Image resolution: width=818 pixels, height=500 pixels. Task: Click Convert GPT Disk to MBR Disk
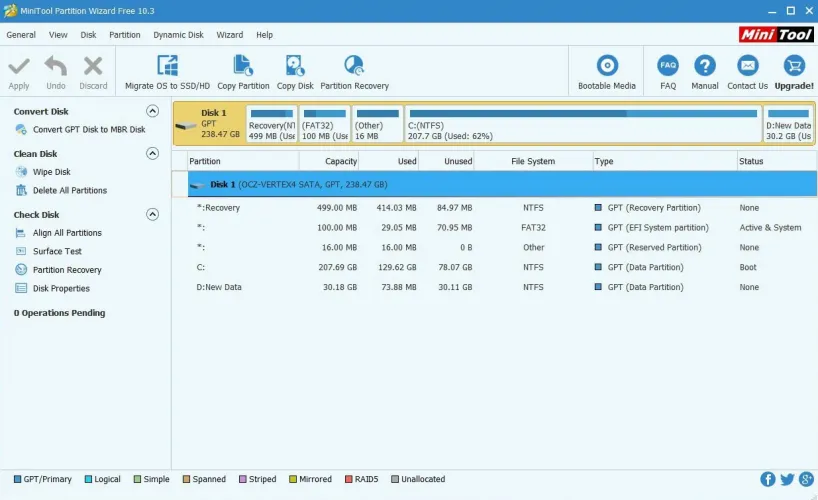88,130
